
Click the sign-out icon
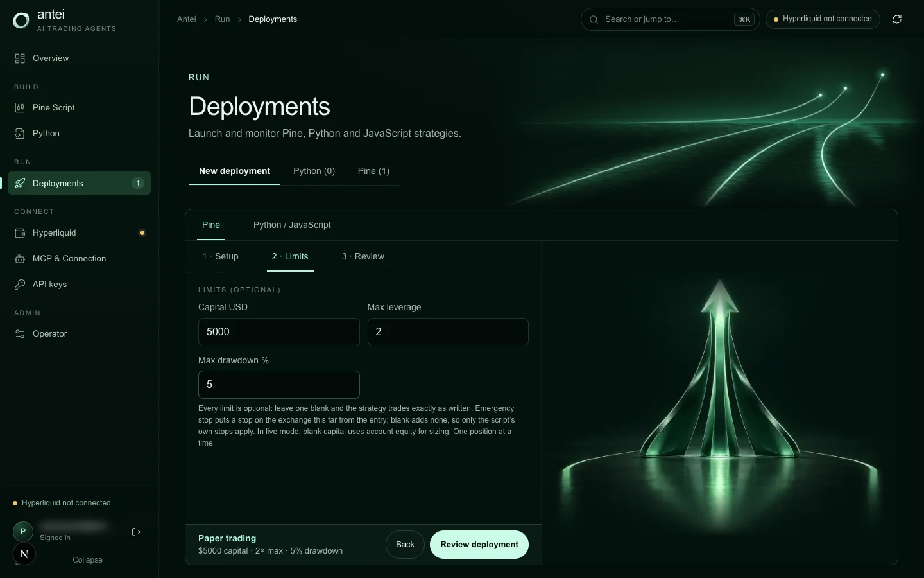(136, 532)
